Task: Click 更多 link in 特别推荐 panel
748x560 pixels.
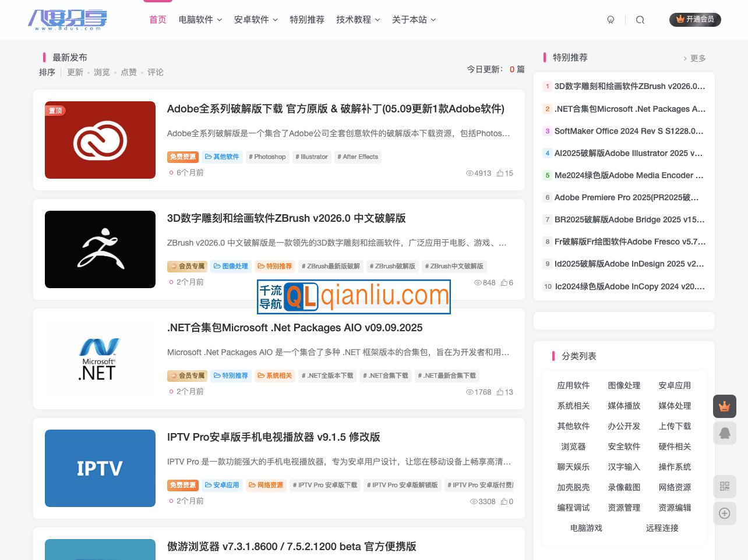Action: [x=695, y=58]
